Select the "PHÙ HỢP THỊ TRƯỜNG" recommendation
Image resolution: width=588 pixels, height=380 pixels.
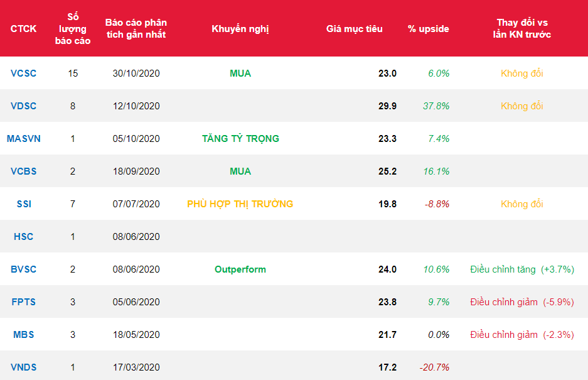click(x=240, y=204)
